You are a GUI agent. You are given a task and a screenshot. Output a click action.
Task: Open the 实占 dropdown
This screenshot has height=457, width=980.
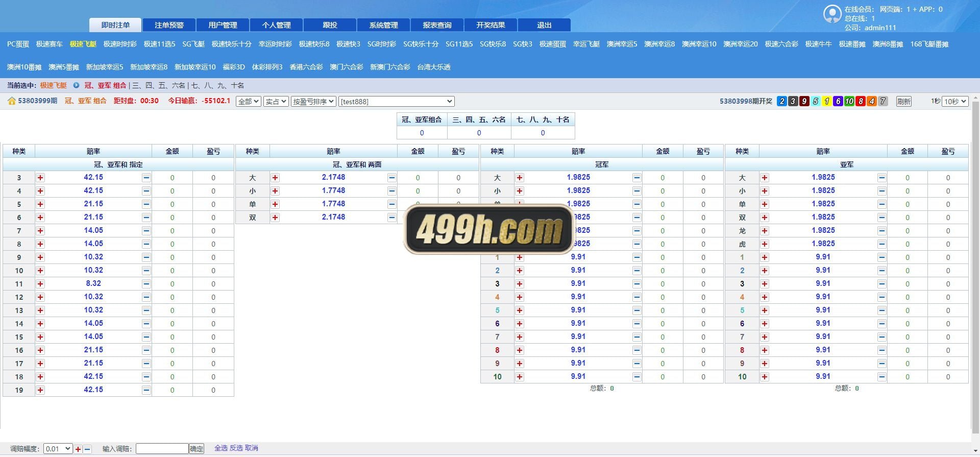(276, 102)
